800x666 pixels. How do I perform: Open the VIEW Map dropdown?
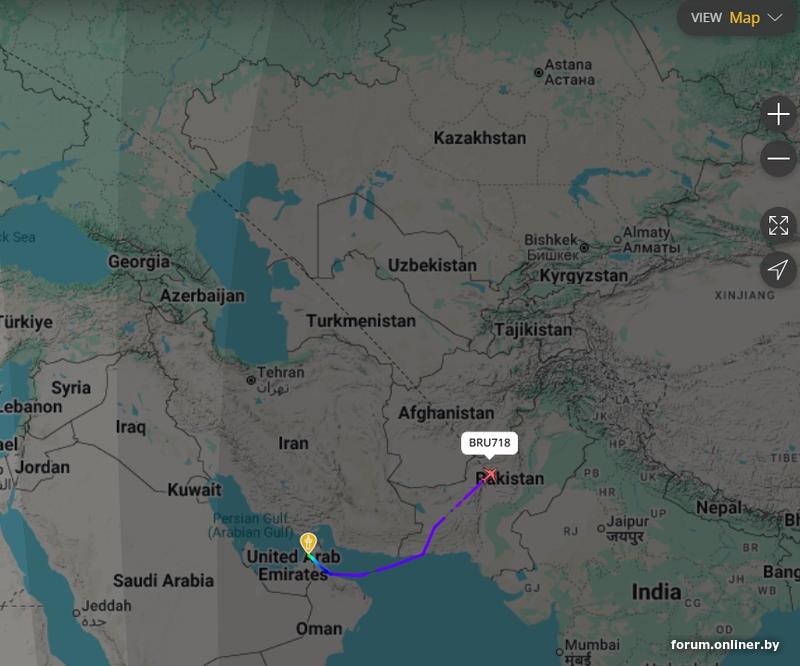coord(736,18)
